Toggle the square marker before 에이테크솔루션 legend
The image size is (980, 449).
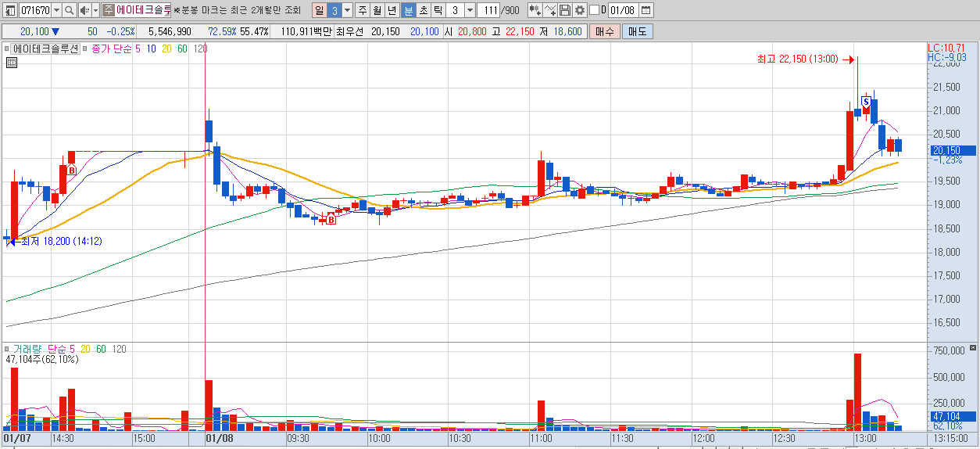8,48
